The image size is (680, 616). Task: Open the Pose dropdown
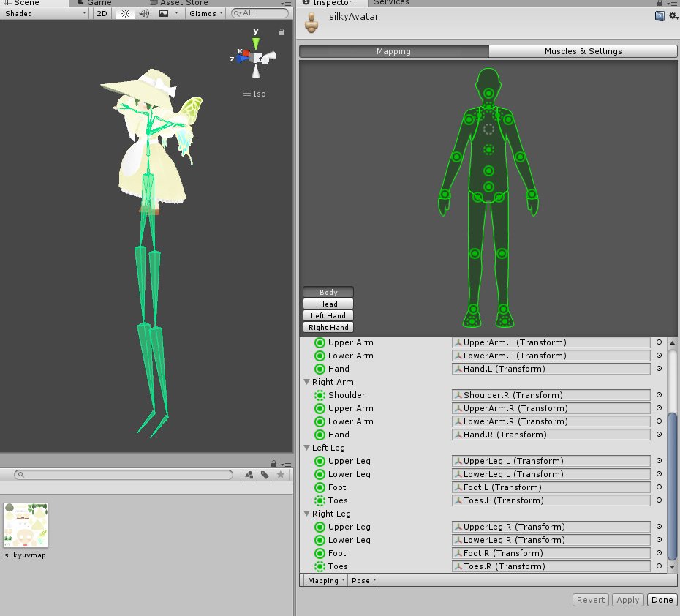[x=363, y=580]
